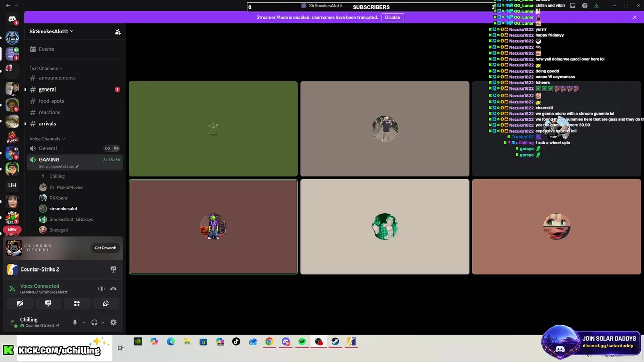The width and height of the screenshot is (644, 362).
Task: Disable Streamer Mode with the Disable button
Action: (392, 17)
